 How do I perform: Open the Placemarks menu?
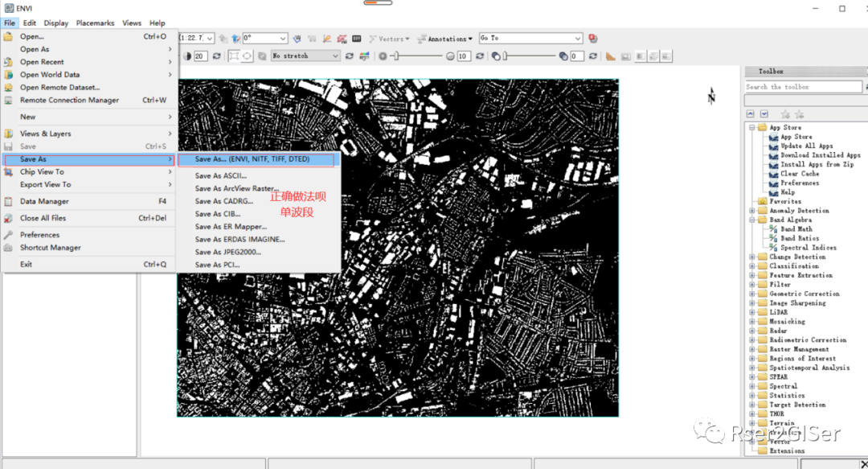click(x=95, y=23)
